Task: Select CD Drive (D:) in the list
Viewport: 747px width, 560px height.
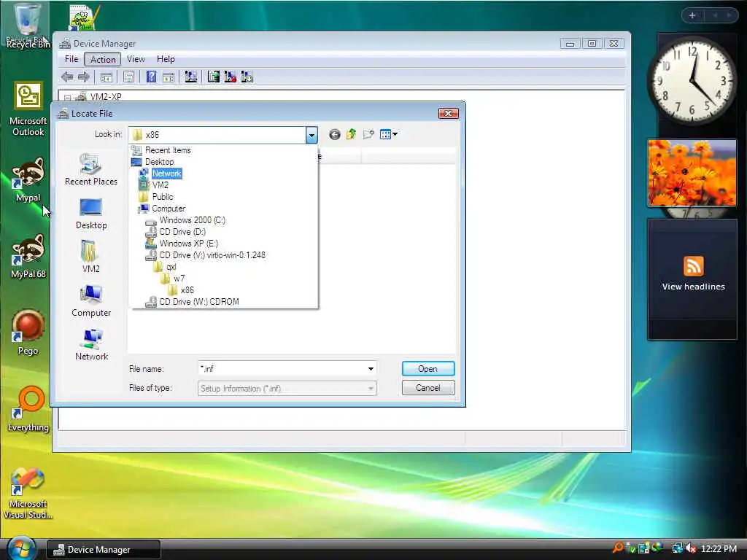Action: click(182, 232)
